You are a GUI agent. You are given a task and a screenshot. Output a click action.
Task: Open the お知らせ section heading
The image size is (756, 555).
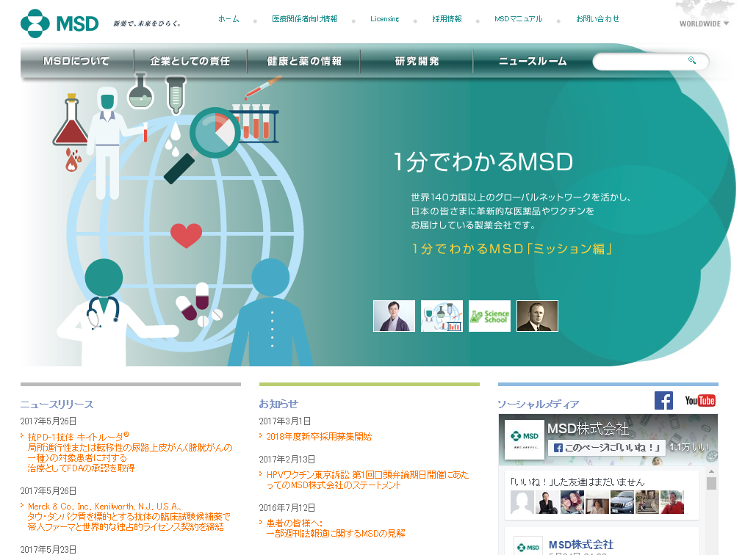278,404
